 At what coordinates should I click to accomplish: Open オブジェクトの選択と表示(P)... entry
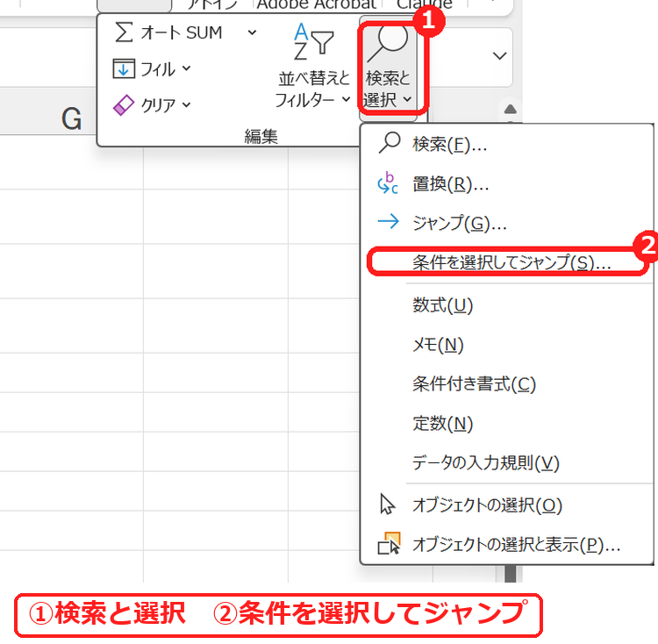[x=506, y=545]
